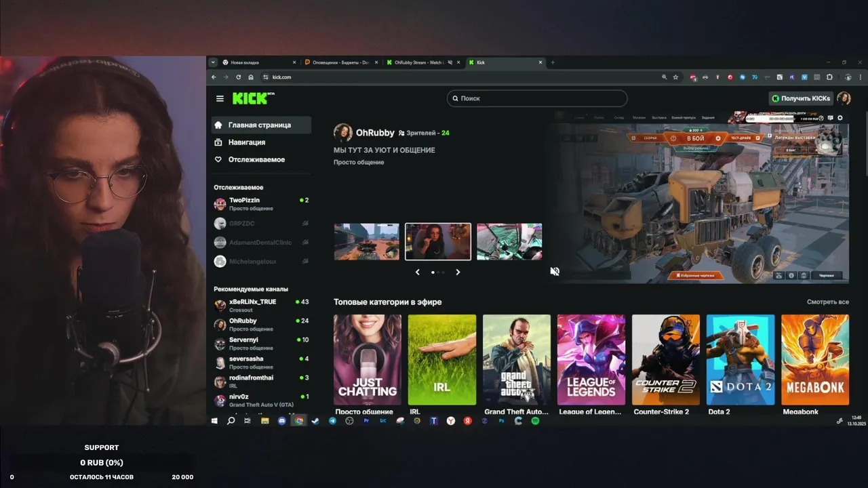Open the IRL category card
The width and height of the screenshot is (868, 488).
442,360
